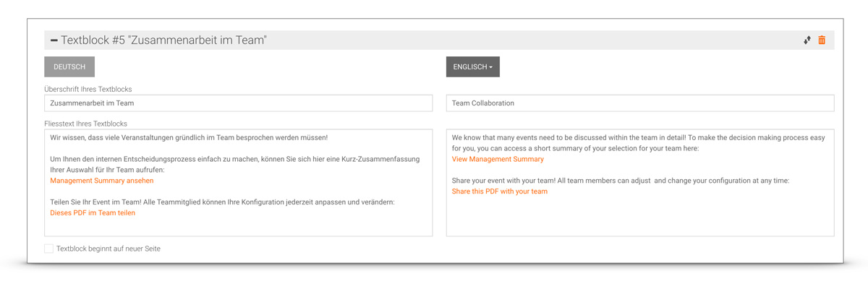868x289 pixels.
Task: Open the ENGLISCH language dropdown
Action: point(472,66)
